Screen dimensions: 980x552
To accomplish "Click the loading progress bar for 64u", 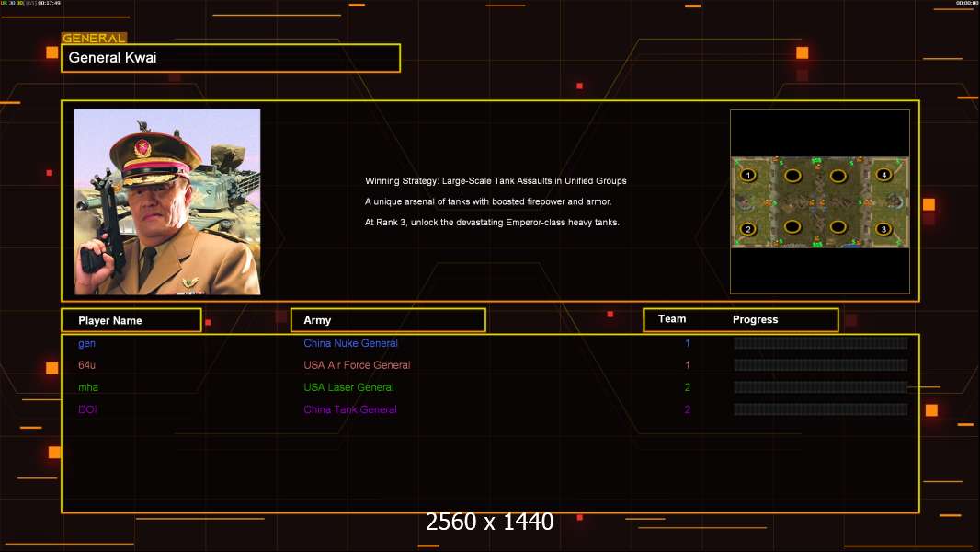I will [x=821, y=365].
